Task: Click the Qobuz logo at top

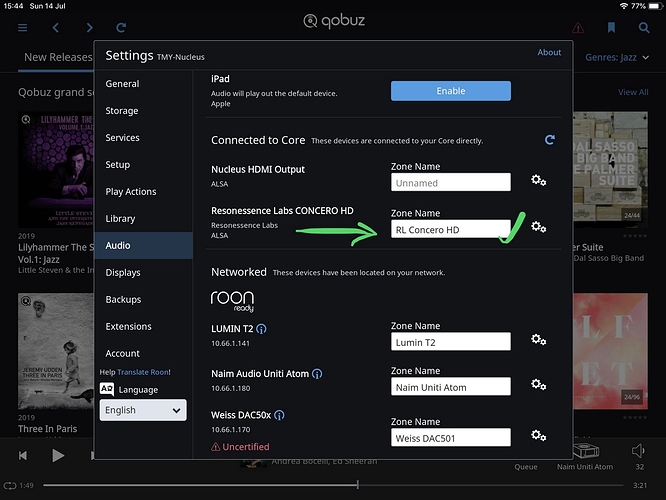Action: (334, 21)
